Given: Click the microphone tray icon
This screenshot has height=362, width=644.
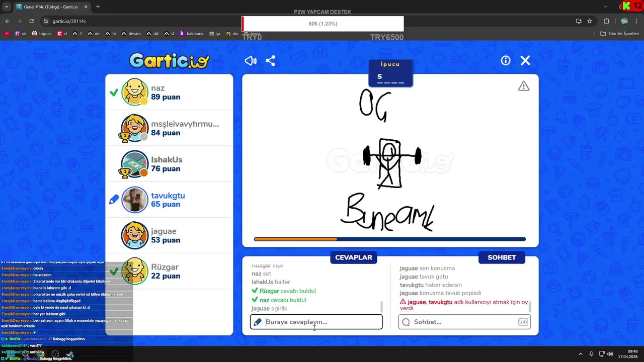Looking at the screenshot, I should (x=591, y=354).
